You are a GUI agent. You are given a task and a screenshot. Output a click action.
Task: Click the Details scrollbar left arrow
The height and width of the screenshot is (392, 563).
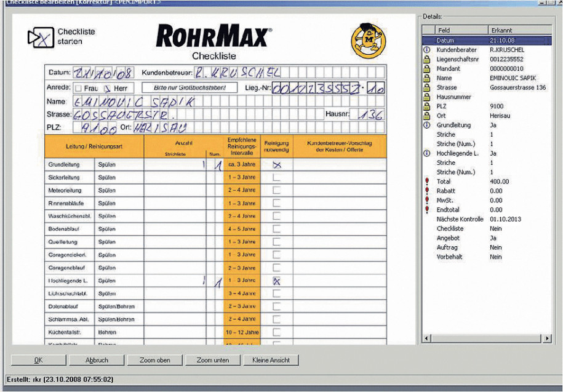pos(426,338)
